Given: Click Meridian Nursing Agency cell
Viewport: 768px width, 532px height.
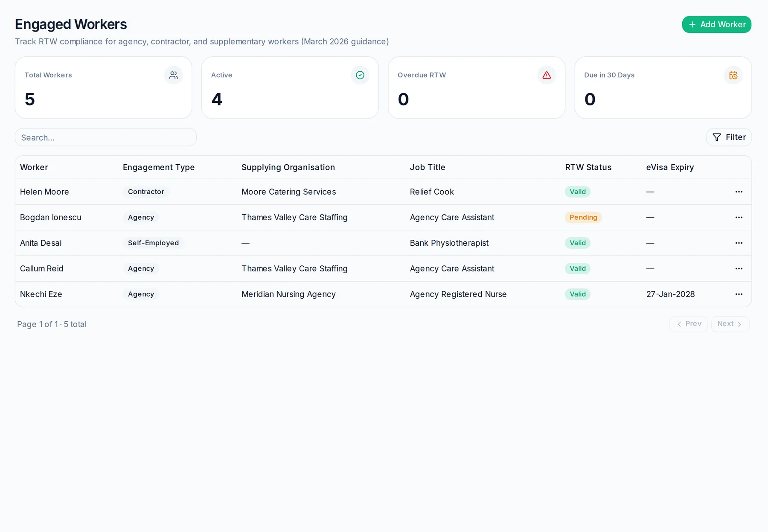Looking at the screenshot, I should pos(288,294).
